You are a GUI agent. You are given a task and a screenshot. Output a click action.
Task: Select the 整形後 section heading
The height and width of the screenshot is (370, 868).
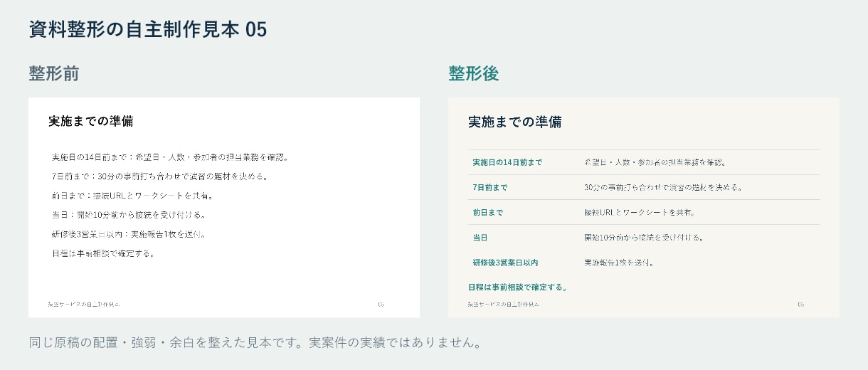coord(473,73)
